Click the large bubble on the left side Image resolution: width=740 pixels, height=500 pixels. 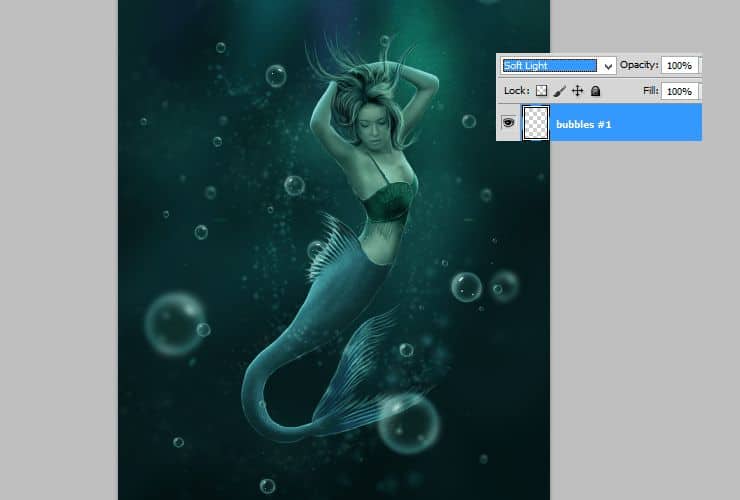tap(174, 323)
